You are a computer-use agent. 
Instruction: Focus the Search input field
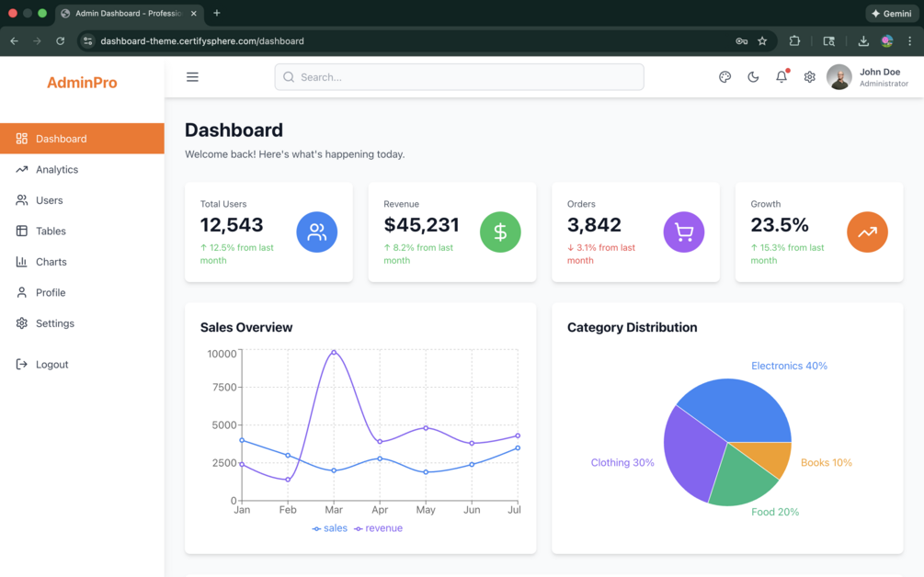tap(459, 77)
